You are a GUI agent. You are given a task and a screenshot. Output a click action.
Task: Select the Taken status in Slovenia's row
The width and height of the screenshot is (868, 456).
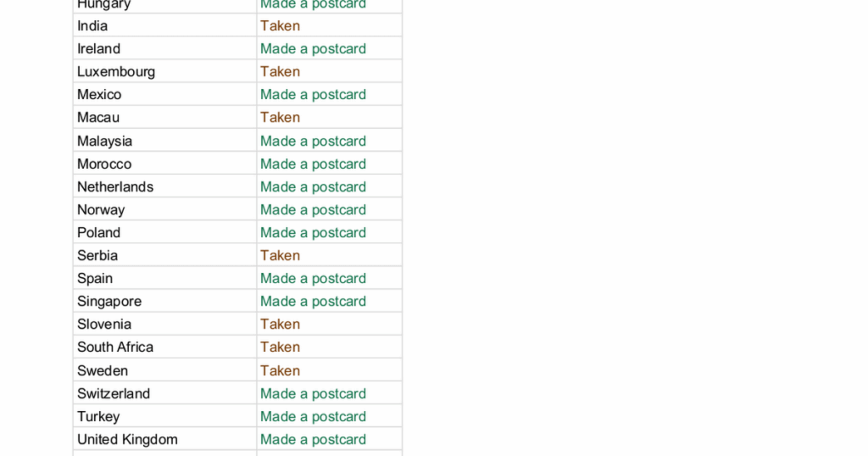(x=280, y=324)
